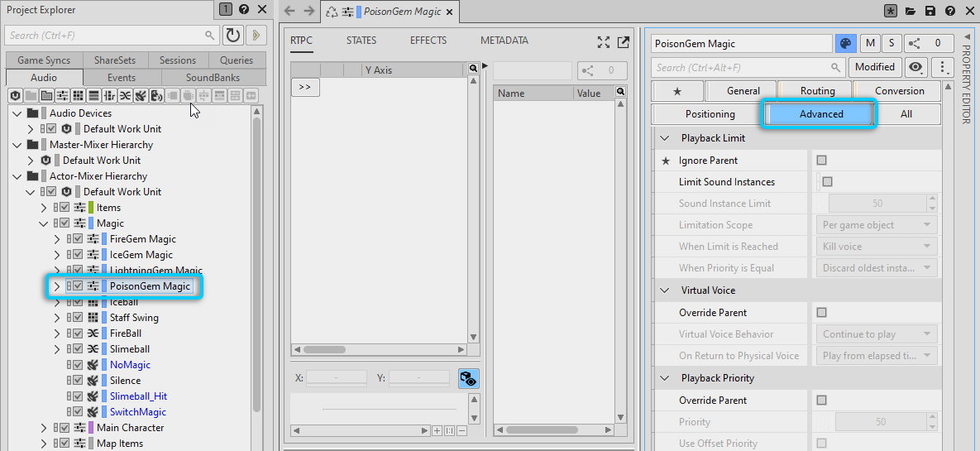Screen dimensions: 980x451
Task: Expand the FireGem Magic tree item
Action: pyautogui.click(x=56, y=239)
